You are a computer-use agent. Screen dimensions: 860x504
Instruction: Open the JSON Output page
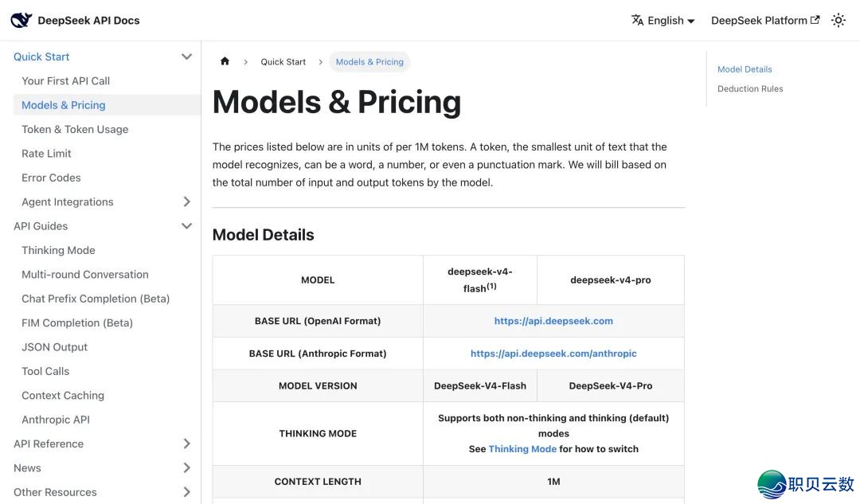click(55, 346)
